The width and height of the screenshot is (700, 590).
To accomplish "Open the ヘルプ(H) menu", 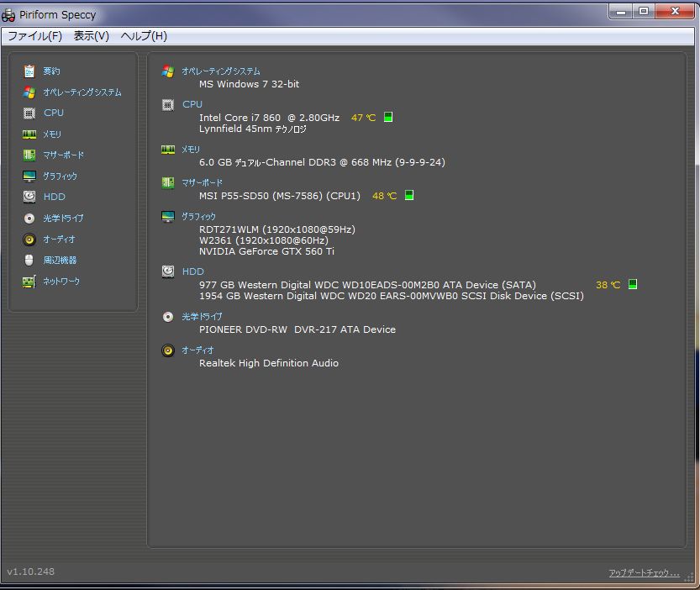I will (x=144, y=36).
